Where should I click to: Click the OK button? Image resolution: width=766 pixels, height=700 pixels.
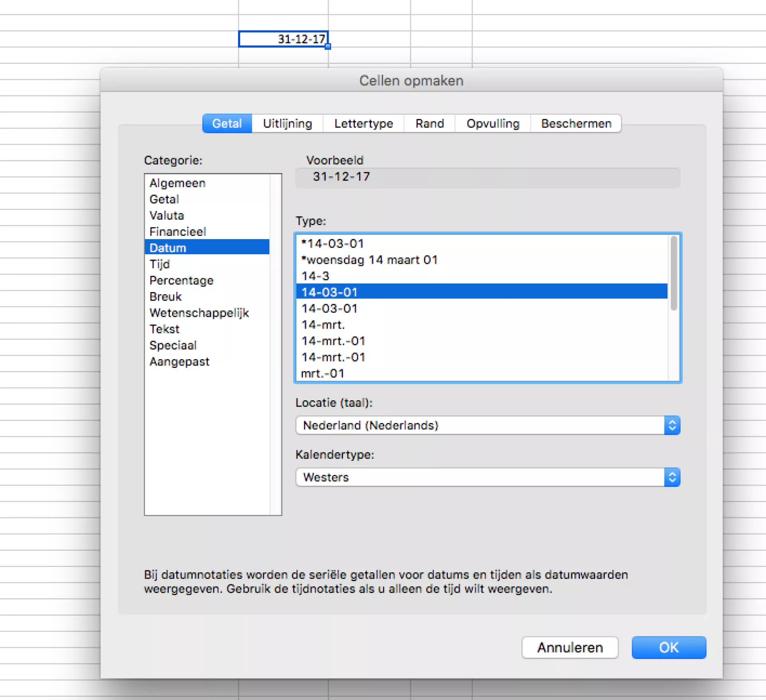668,647
